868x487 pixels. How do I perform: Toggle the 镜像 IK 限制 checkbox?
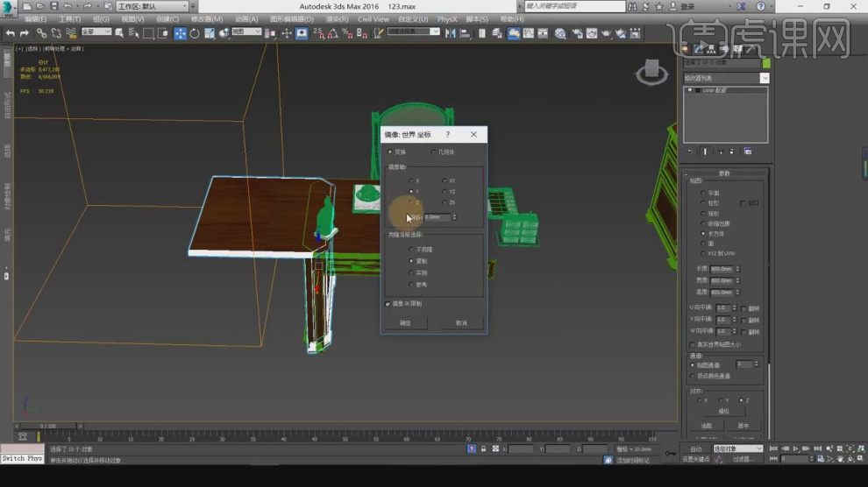(x=388, y=304)
